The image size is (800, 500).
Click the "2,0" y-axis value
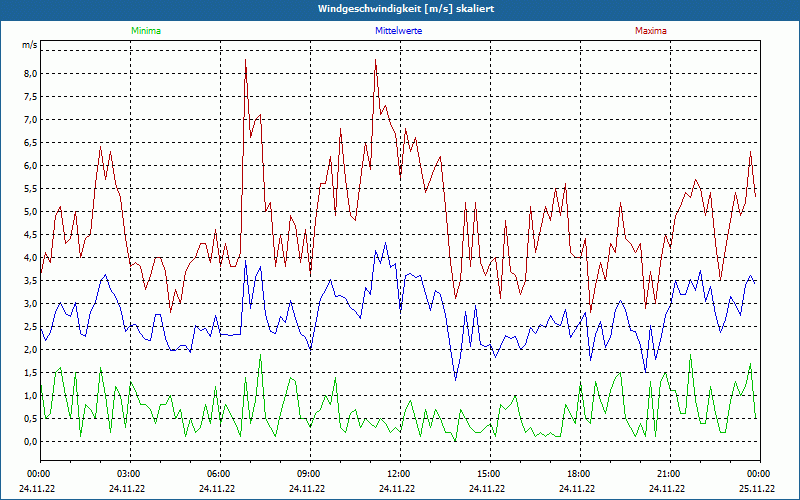pos(31,349)
